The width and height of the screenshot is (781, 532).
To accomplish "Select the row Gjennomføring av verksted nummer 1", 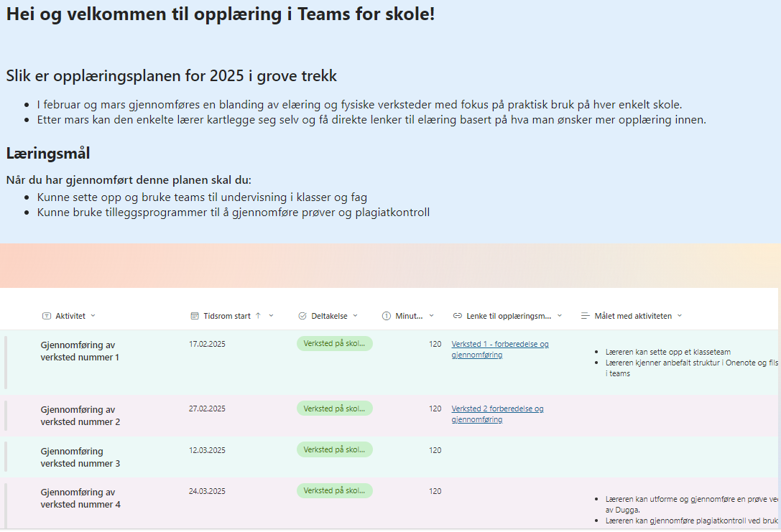I will [x=80, y=351].
